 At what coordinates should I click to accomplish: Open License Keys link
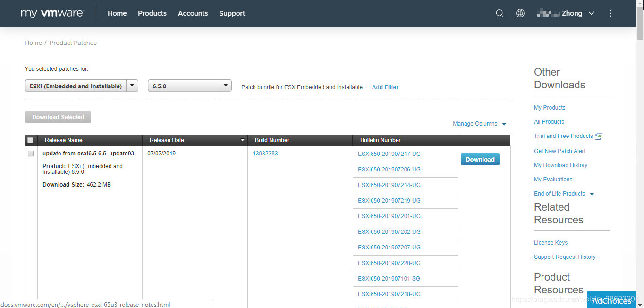coord(551,243)
